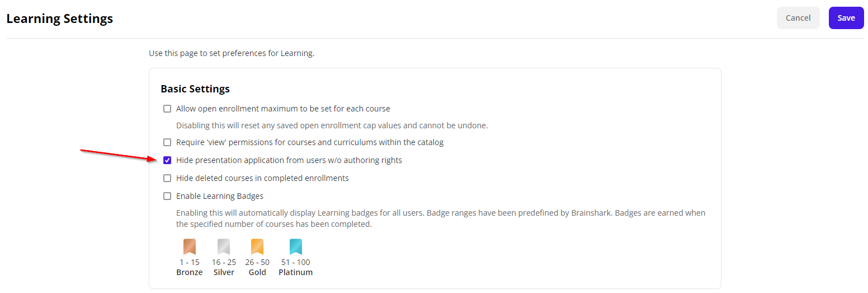Select the 26 - 50 Gold range text
Image resolution: width=868 pixels, height=293 pixels.
(257, 262)
